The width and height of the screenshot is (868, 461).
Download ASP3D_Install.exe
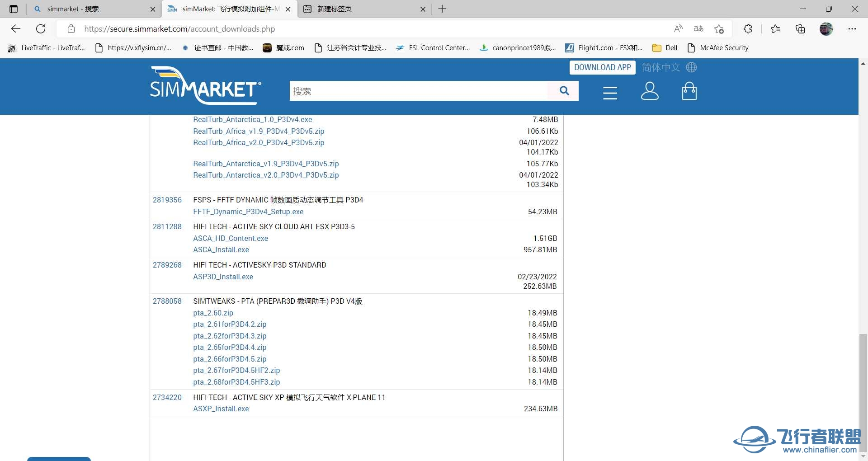pos(223,277)
